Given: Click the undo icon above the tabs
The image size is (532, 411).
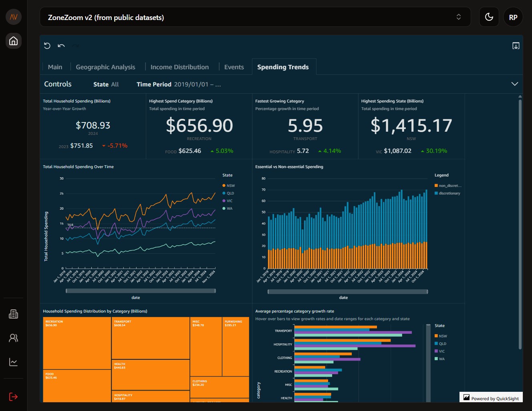Looking at the screenshot, I should pos(61,46).
